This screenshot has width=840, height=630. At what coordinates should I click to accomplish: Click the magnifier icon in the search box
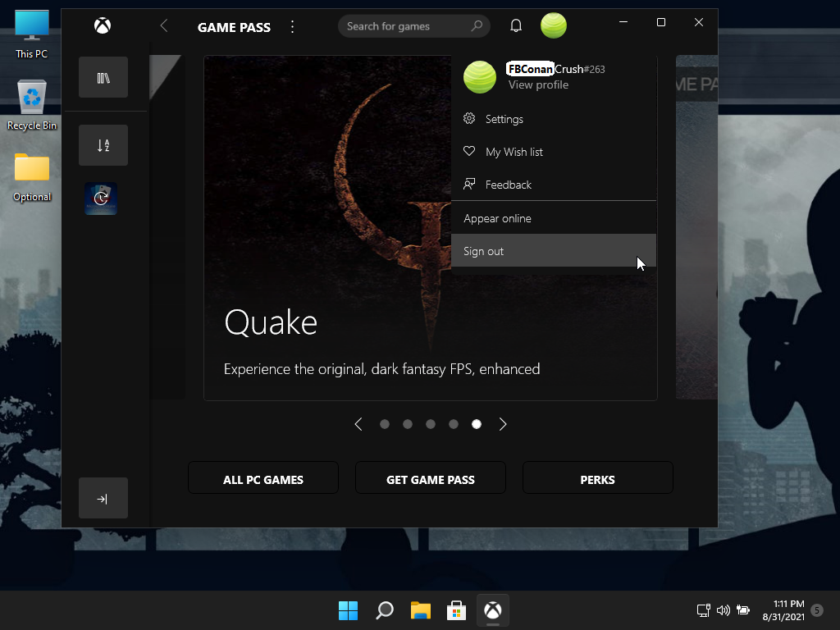click(477, 25)
